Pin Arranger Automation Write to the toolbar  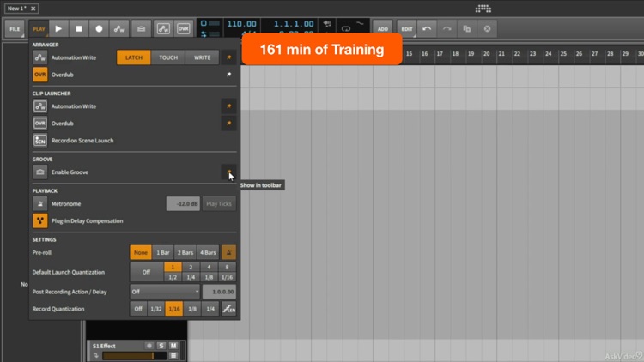(x=228, y=57)
